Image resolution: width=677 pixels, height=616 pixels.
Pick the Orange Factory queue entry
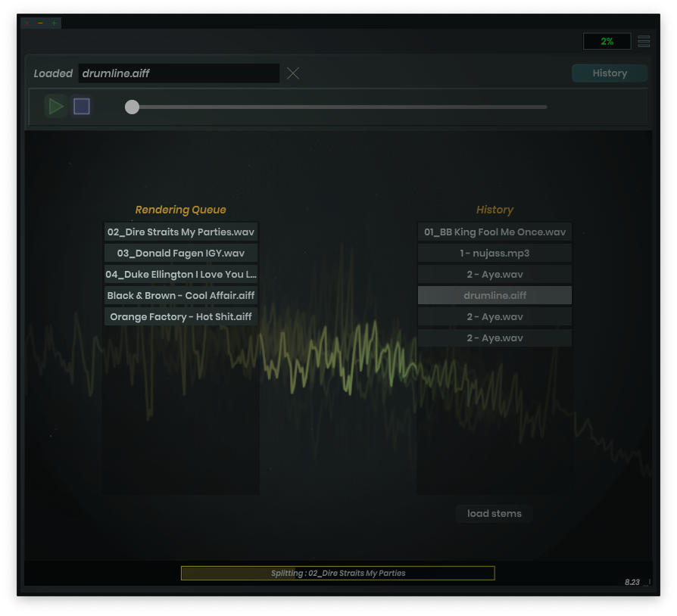tap(181, 317)
